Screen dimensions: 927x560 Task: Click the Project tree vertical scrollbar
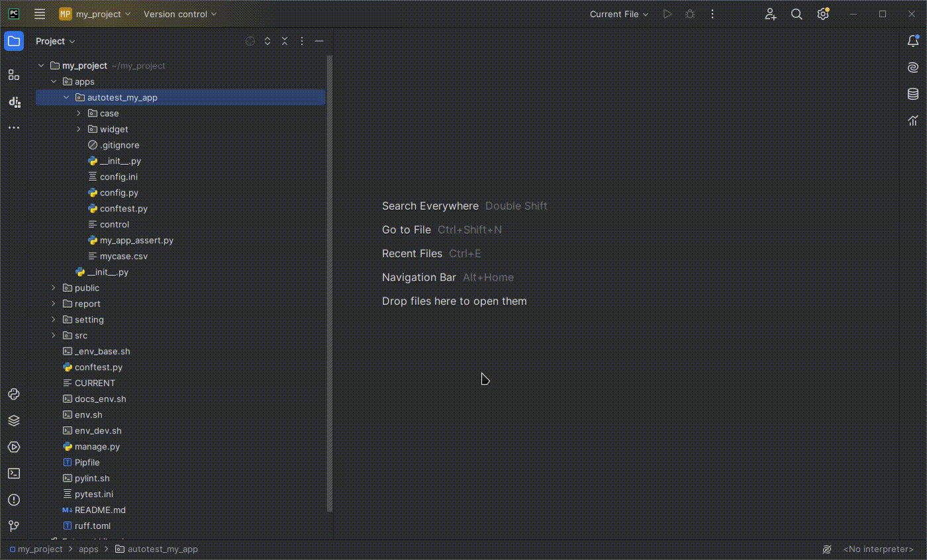point(329,285)
